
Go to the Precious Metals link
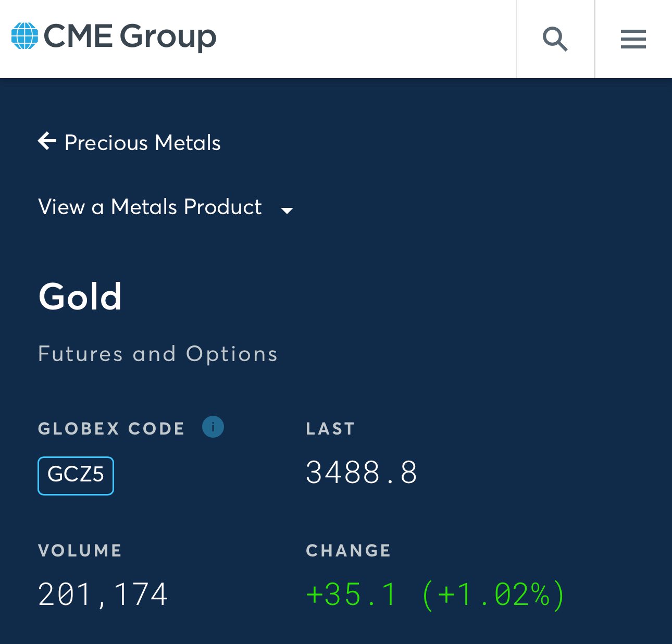coord(142,143)
